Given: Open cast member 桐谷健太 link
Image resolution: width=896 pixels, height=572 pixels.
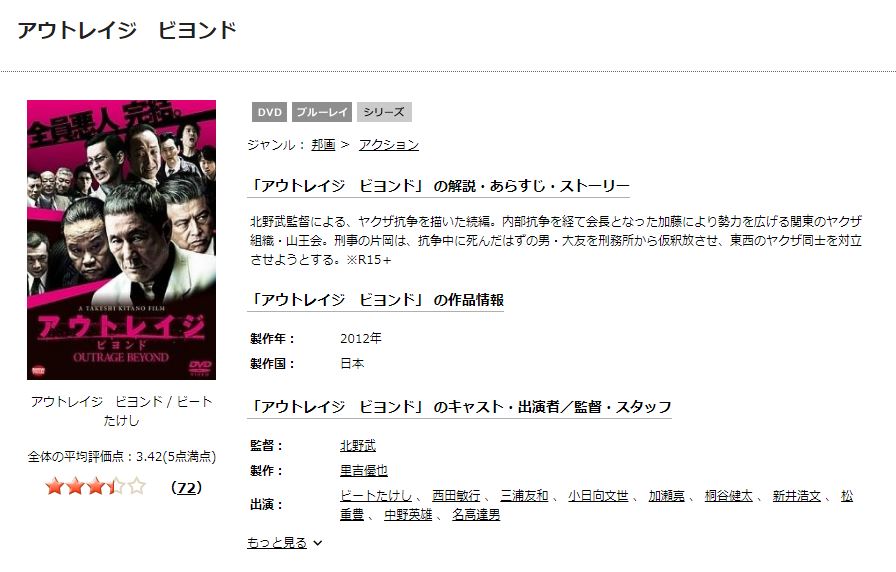Looking at the screenshot, I should (729, 496).
